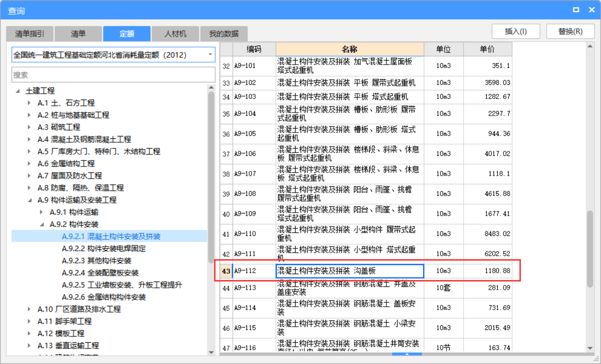Select row A9-110 小型构件 履带式起重机
The image size is (601, 364).
tap(350, 234)
